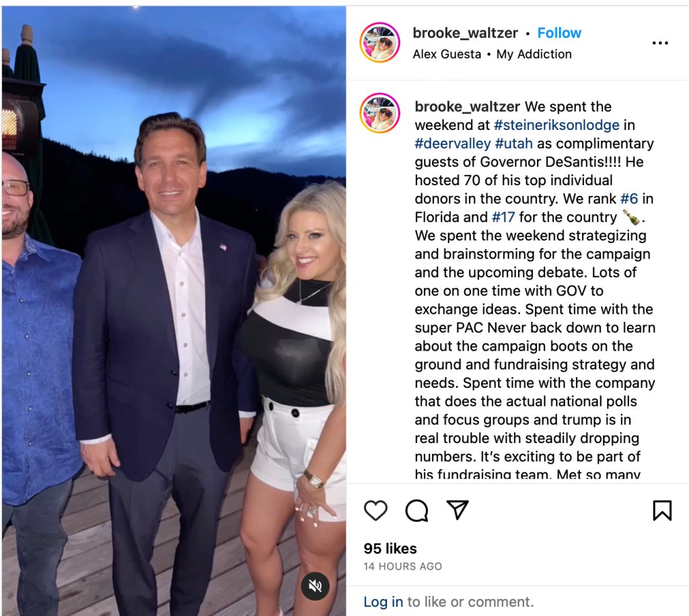Open the #deervalley hashtag
This screenshot has width=689, height=616.
[453, 144]
